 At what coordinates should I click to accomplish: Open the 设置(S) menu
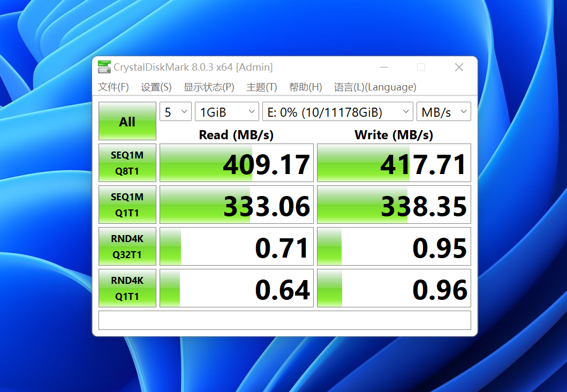point(156,87)
